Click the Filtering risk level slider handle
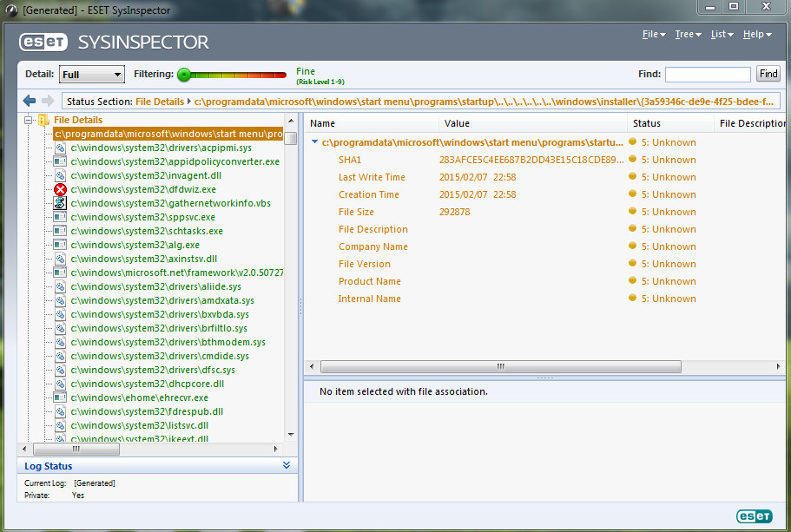791x532 pixels. coord(184,76)
